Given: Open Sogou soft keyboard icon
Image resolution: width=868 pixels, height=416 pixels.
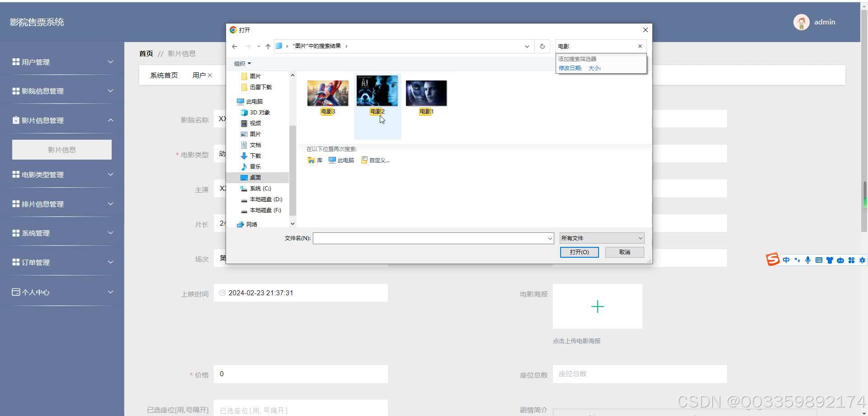Looking at the screenshot, I should [x=819, y=260].
